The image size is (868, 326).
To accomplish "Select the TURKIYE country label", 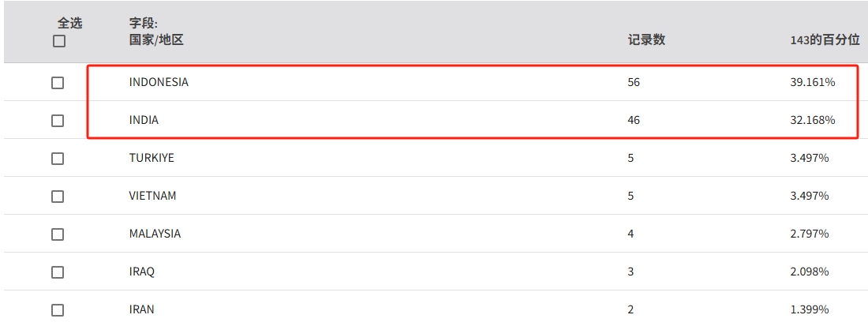I will coord(152,158).
